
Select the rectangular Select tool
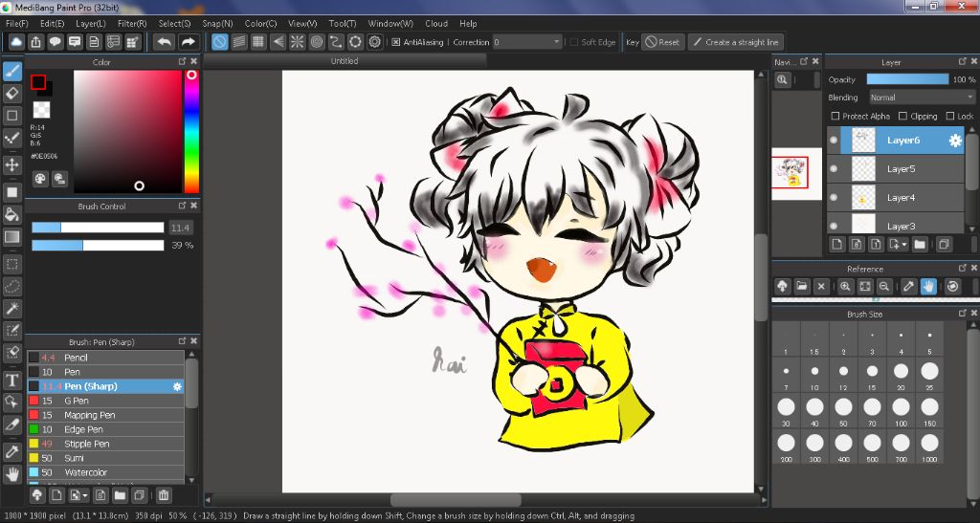point(11,264)
